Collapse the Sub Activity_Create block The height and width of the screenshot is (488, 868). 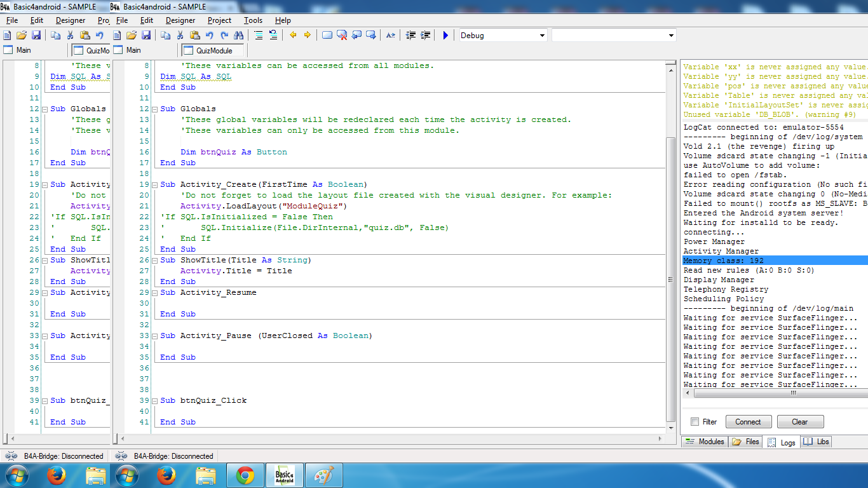click(x=154, y=184)
